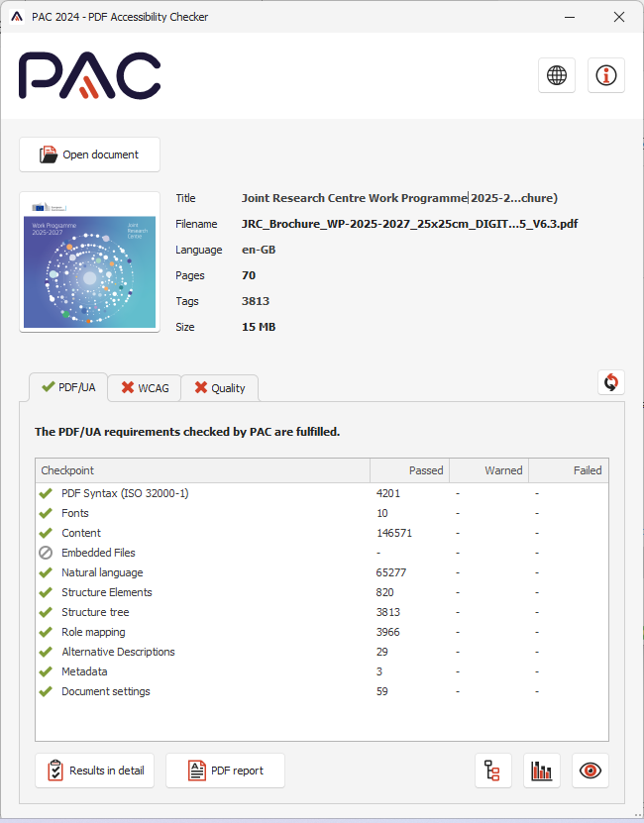Click the Content row green checkmark
The image size is (644, 823).
click(x=46, y=533)
